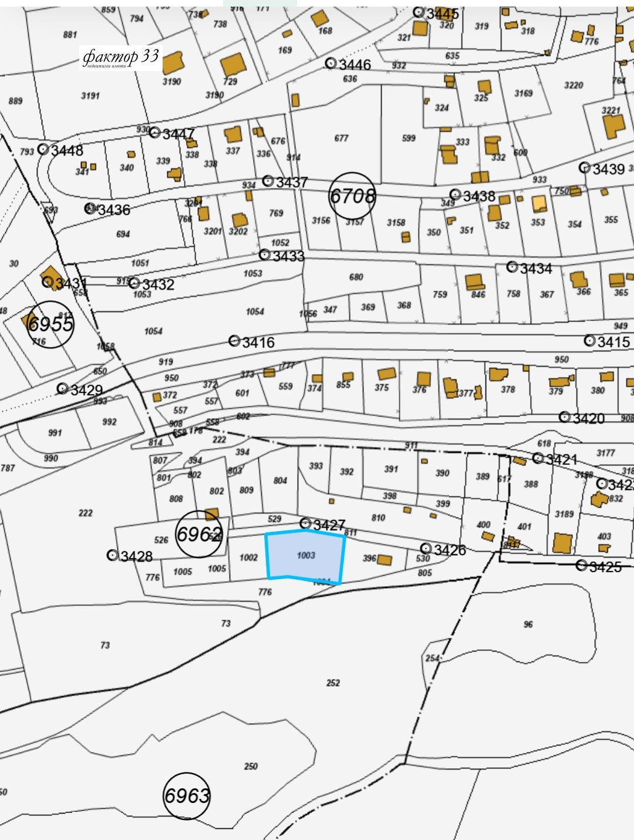Click the orange building in parcel 396
The height and width of the screenshot is (840, 634).
click(x=384, y=560)
